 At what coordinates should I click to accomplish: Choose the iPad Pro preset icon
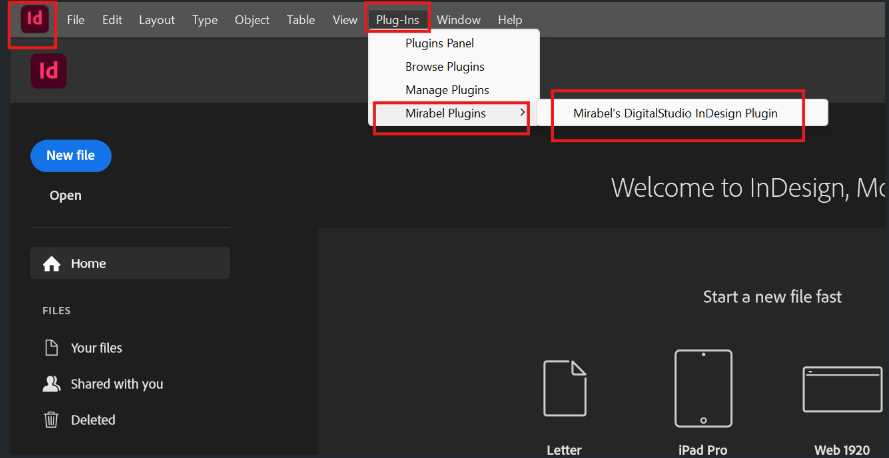click(703, 388)
